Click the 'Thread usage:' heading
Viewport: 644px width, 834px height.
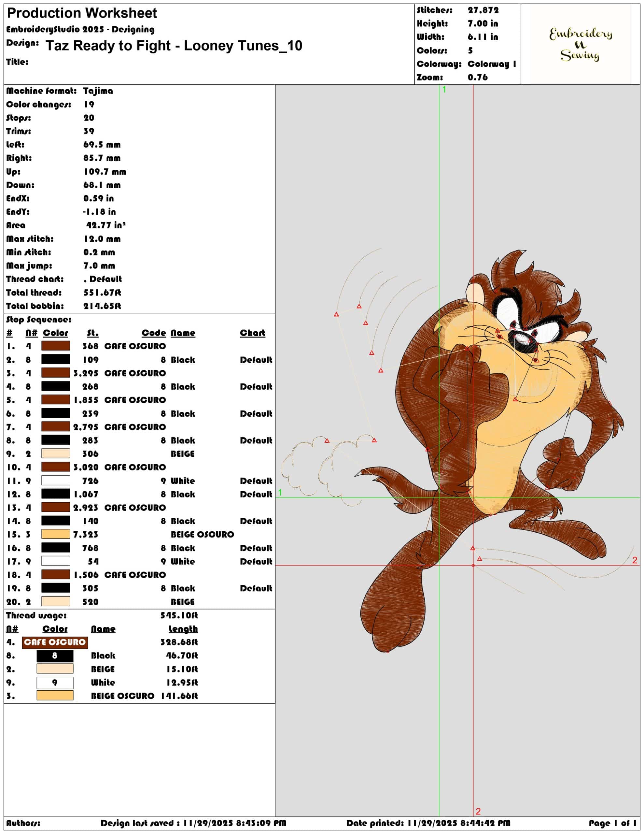click(36, 616)
